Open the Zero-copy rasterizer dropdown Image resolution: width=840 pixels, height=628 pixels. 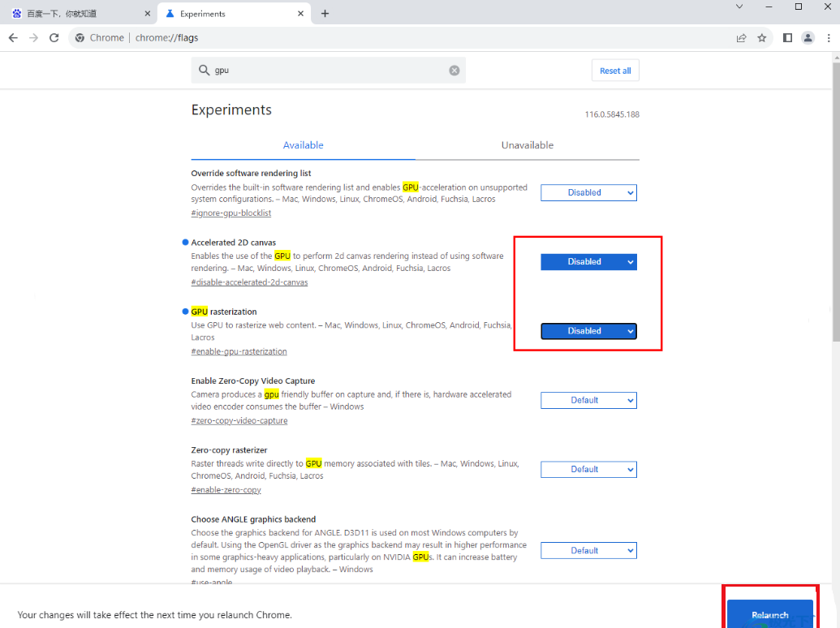[x=588, y=470]
